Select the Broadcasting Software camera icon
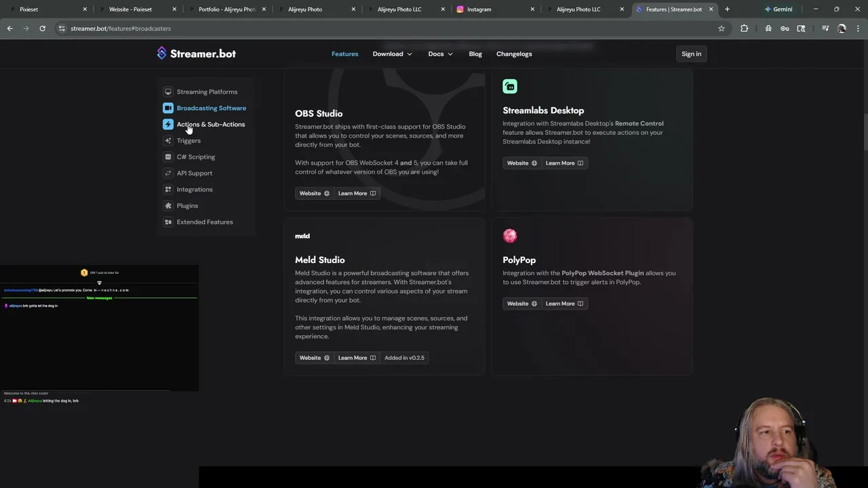 pos(168,108)
